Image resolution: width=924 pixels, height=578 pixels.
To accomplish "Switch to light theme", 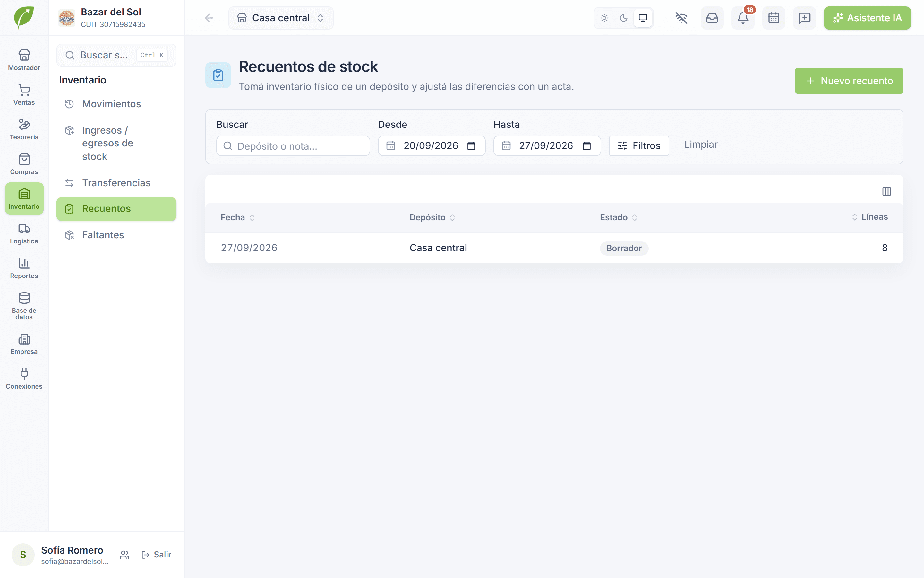I will [x=604, y=18].
